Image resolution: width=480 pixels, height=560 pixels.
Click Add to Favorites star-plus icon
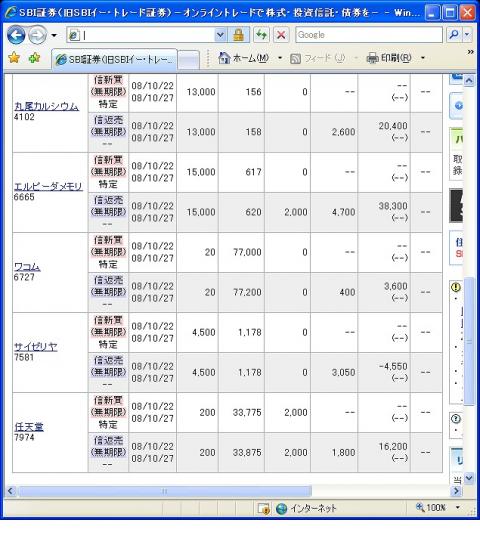tap(34, 58)
